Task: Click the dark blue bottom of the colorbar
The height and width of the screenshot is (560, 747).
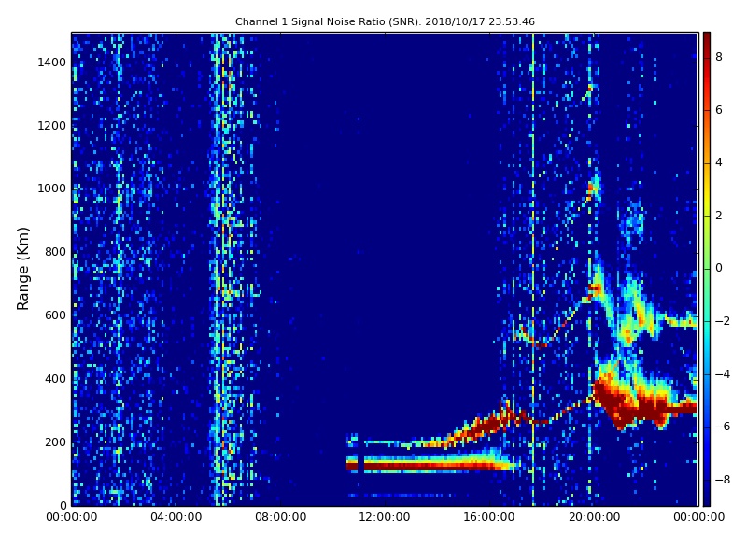Action: (x=707, y=496)
